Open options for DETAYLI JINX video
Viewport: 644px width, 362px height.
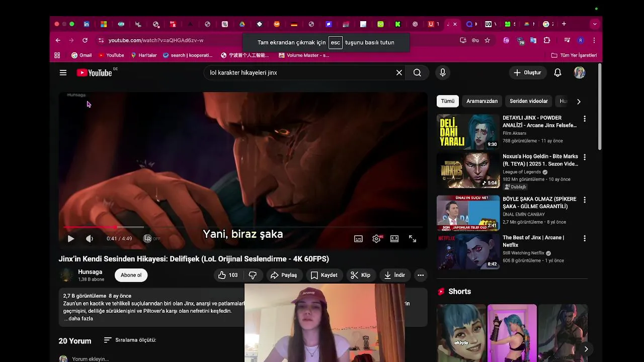point(585,119)
